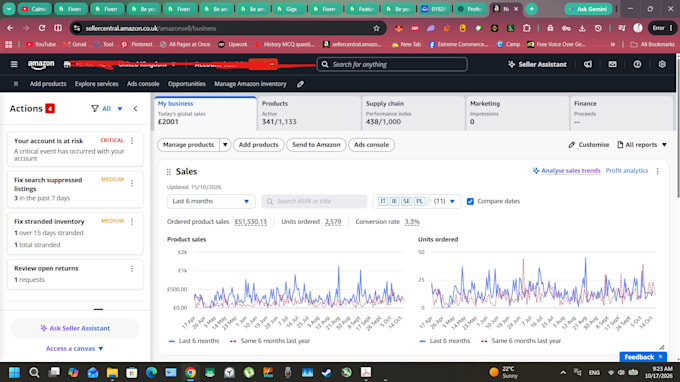Click the Search ASIN or title field
Viewport: 680px width, 382px height.
click(314, 201)
